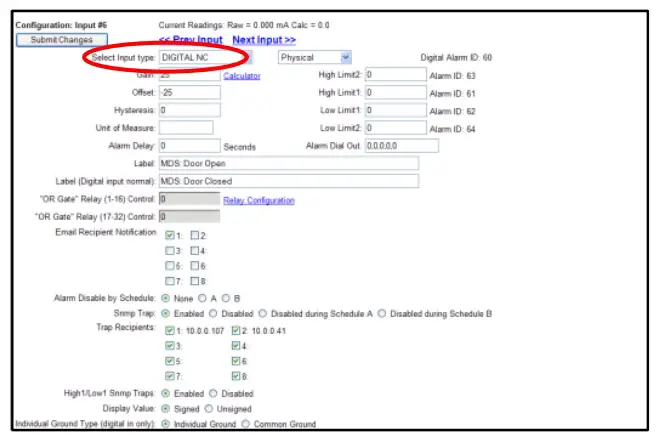Check Email Recipient Notification 2

[195, 235]
